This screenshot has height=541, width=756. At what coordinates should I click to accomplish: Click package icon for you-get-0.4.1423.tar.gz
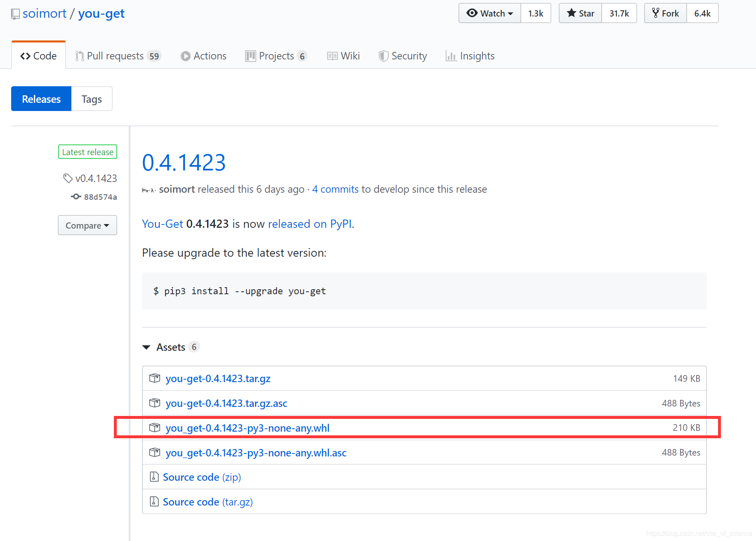(x=154, y=378)
